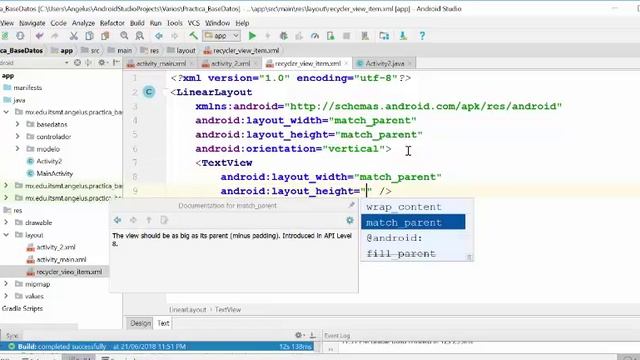The image size is (640, 360).
Task: Click TextView in editor breadcrumb
Action: (228, 309)
